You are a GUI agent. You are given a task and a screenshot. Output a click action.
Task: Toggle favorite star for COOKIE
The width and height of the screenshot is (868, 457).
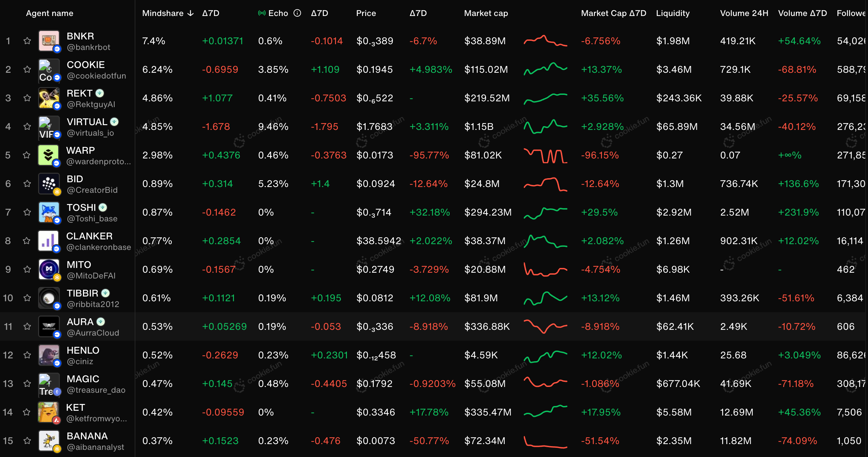tap(27, 69)
